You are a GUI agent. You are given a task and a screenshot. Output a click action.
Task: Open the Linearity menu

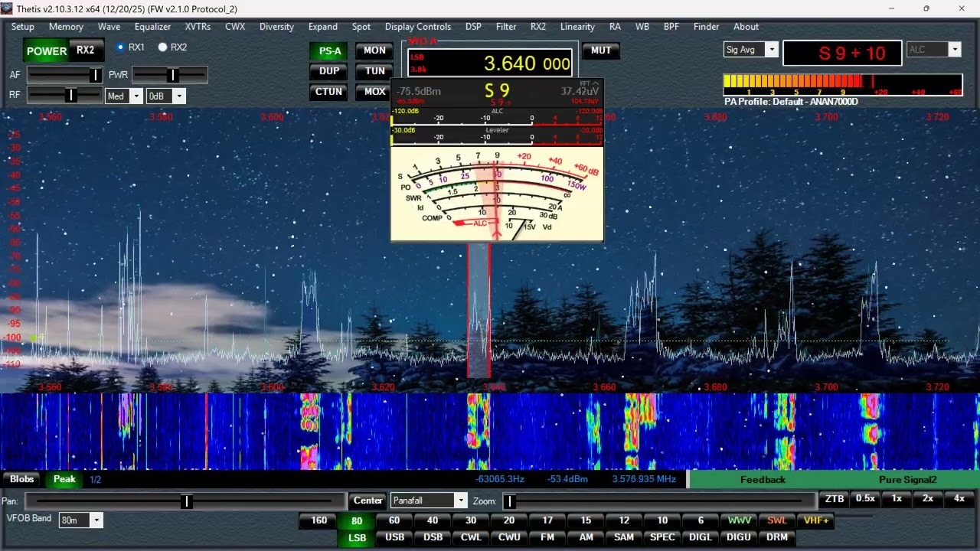[577, 26]
